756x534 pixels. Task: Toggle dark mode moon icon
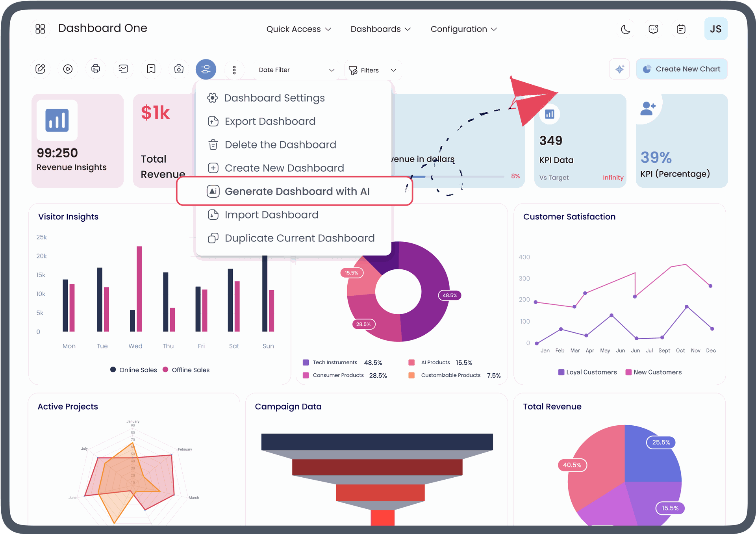pyautogui.click(x=625, y=29)
